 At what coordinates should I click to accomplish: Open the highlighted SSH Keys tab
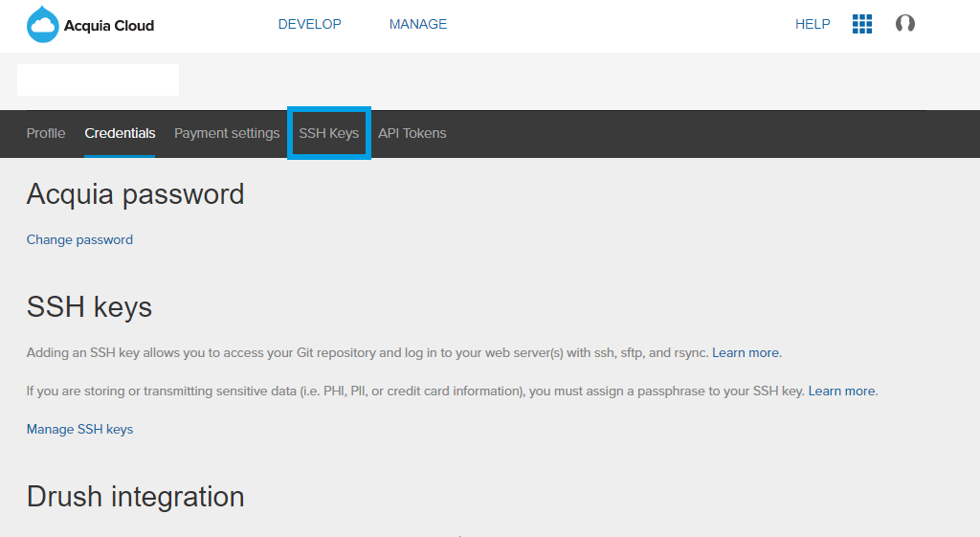[x=328, y=133]
